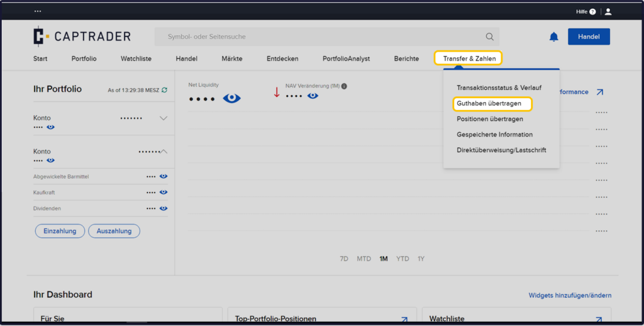The image size is (644, 326).
Task: Select Direktüberweisung/Lastschrift
Action: pyautogui.click(x=501, y=150)
